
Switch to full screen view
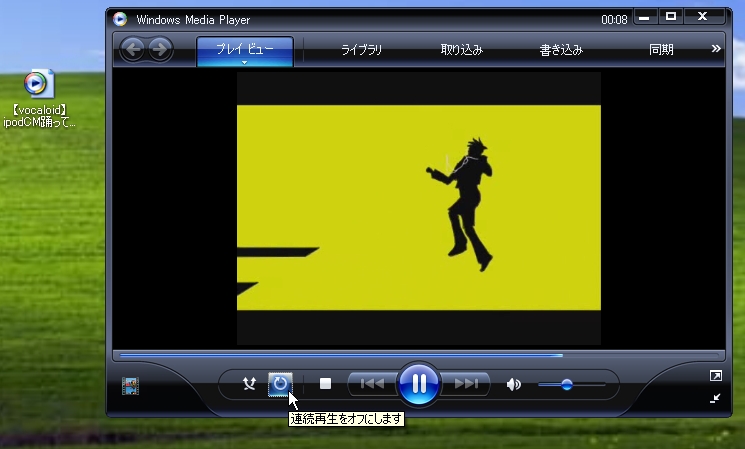point(716,376)
